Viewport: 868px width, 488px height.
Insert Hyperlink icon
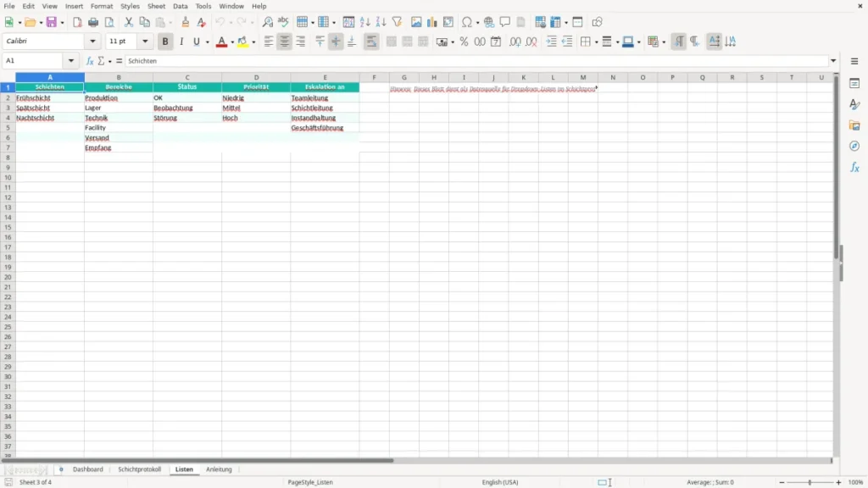pos(489,22)
